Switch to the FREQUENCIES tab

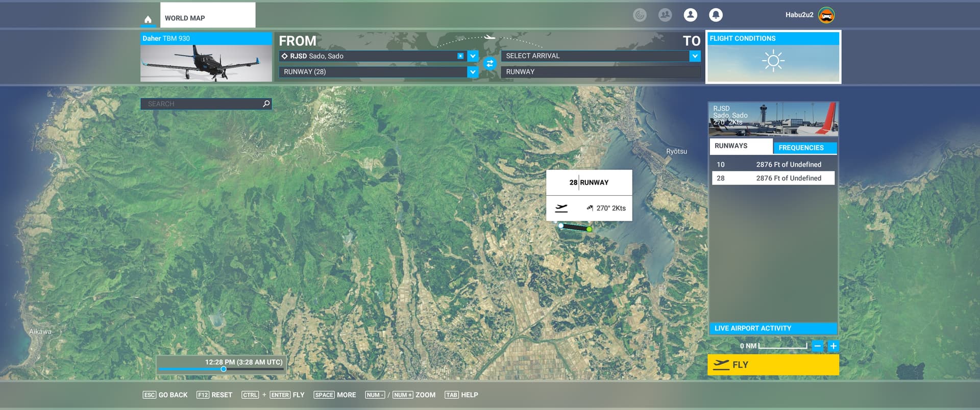click(x=804, y=148)
